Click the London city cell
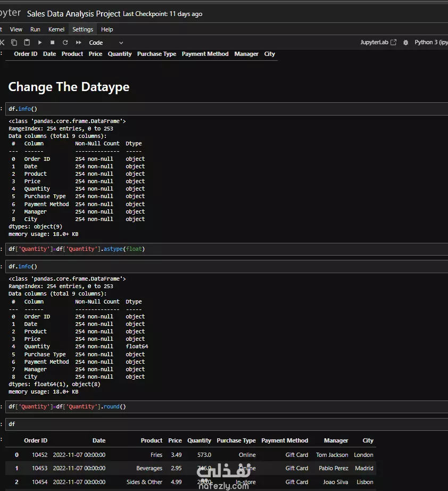 coord(363,455)
